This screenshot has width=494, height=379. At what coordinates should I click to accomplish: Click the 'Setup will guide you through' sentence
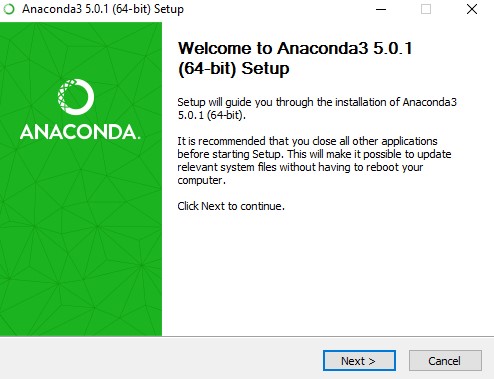click(317, 102)
